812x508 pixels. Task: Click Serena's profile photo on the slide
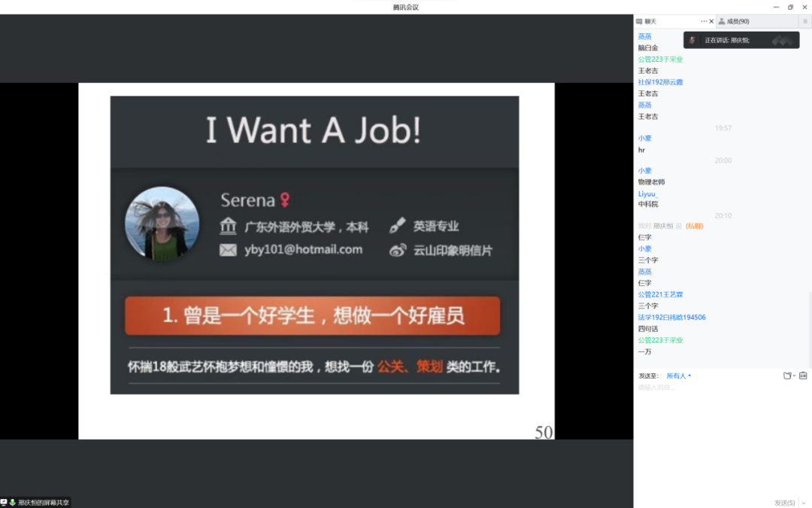coord(162,224)
